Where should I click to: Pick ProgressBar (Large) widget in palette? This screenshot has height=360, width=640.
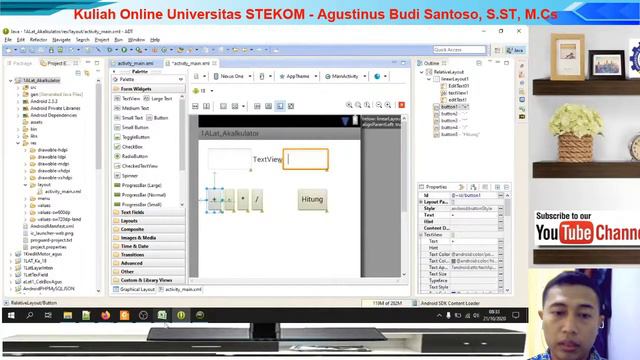point(138,185)
